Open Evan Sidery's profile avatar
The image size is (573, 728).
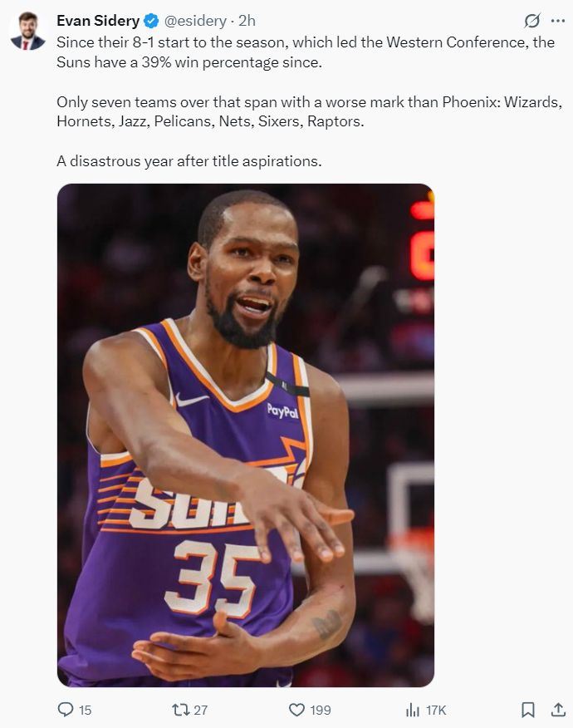[28, 30]
